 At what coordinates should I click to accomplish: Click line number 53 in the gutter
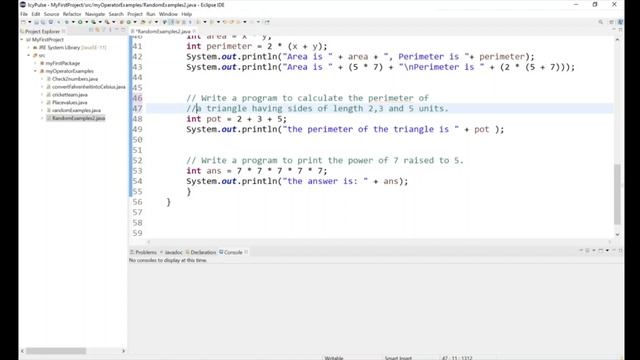138,171
